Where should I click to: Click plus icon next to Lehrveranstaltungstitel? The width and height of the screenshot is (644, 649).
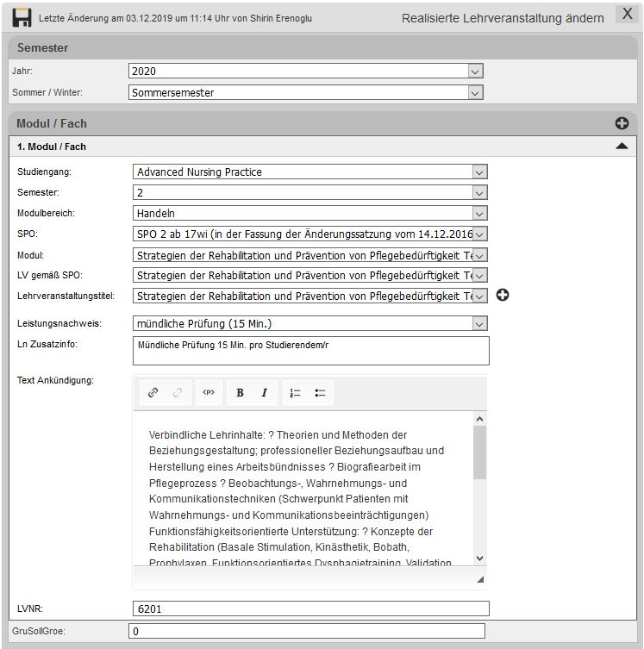pyautogui.click(x=503, y=296)
